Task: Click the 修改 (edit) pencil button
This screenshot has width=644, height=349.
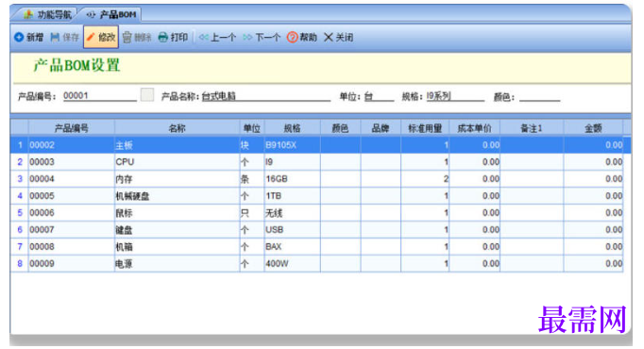Action: coord(101,38)
